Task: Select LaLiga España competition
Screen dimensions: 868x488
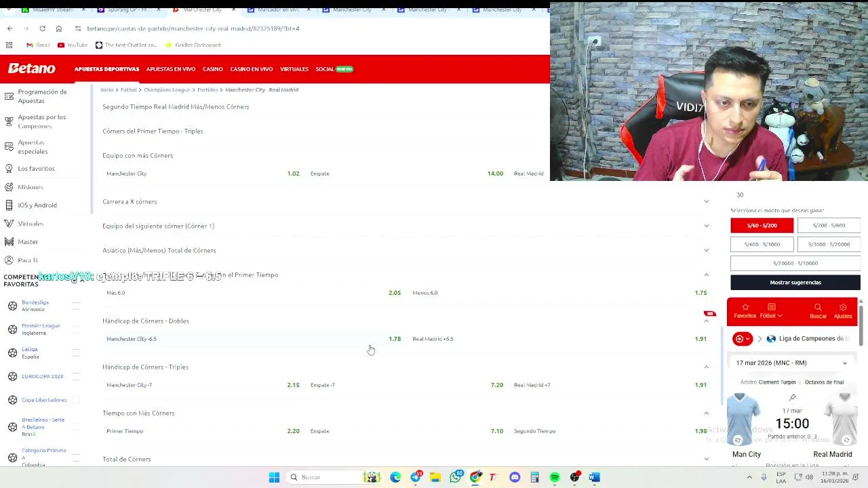Action: click(x=31, y=353)
